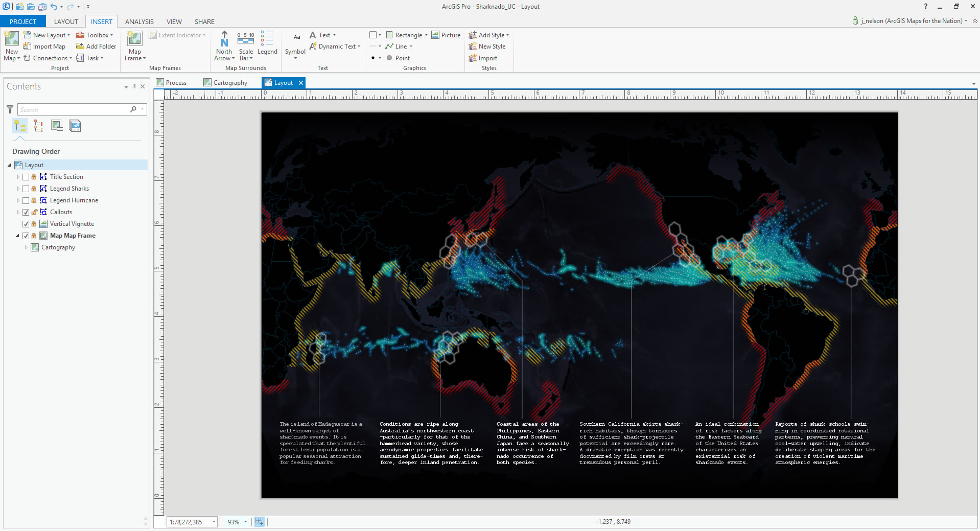Insert a Picture graphic
980x531 pixels.
446,35
